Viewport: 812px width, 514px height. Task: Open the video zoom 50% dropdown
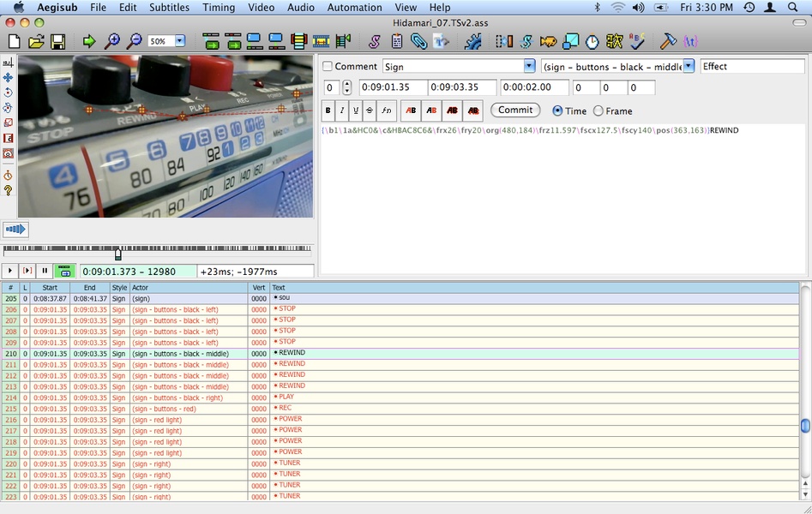(180, 41)
